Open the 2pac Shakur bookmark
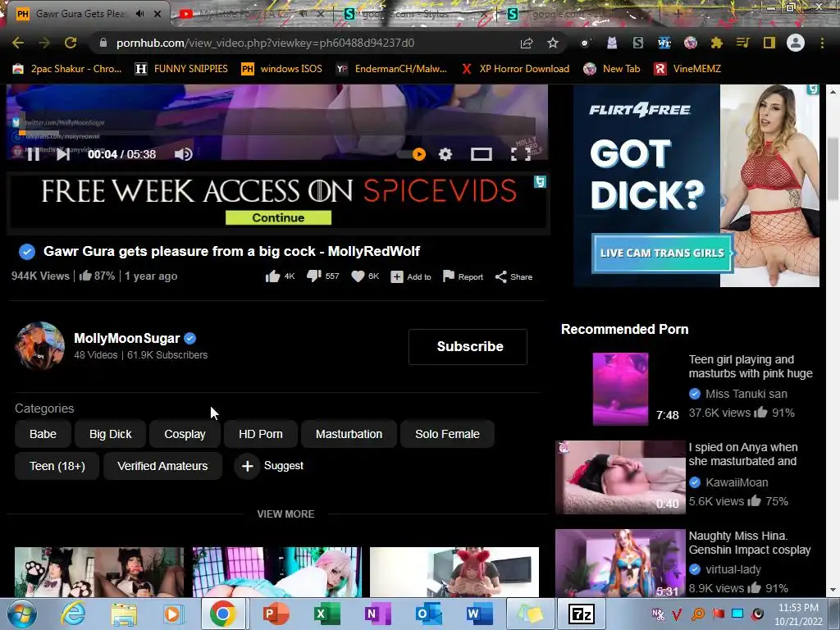Image resolution: width=840 pixels, height=630 pixels. [x=67, y=69]
